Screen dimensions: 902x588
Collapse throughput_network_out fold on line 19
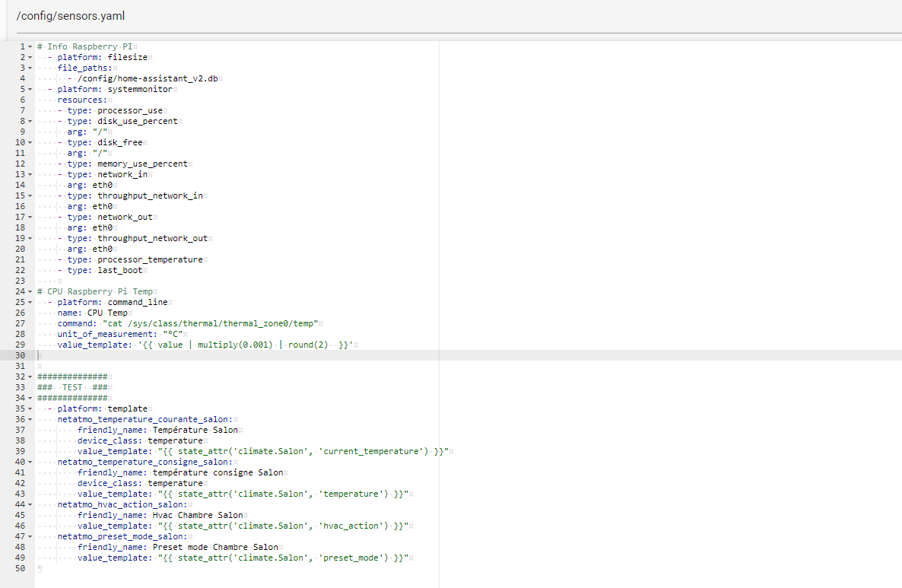pos(30,238)
